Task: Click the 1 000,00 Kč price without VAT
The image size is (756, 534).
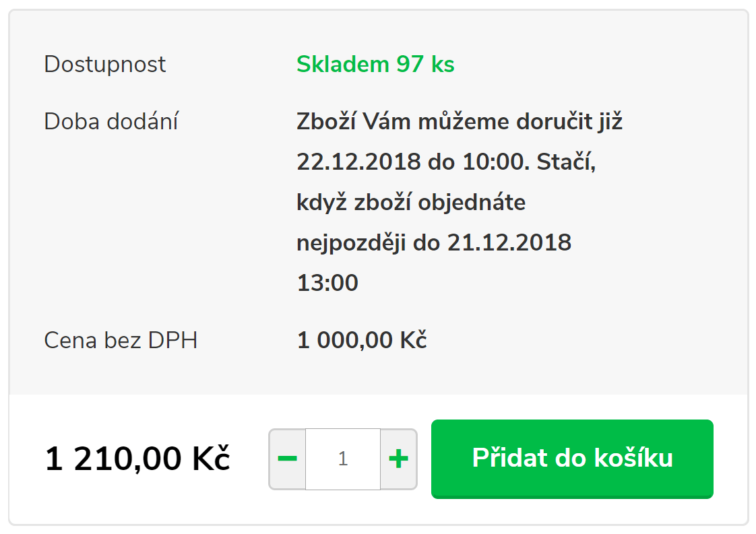Action: [362, 341]
